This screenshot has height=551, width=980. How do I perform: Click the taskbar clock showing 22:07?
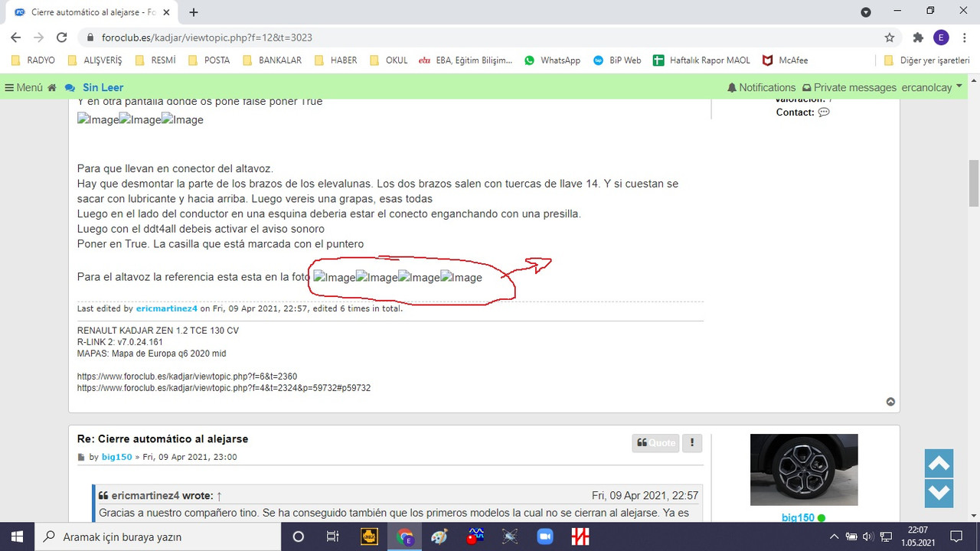point(917,536)
